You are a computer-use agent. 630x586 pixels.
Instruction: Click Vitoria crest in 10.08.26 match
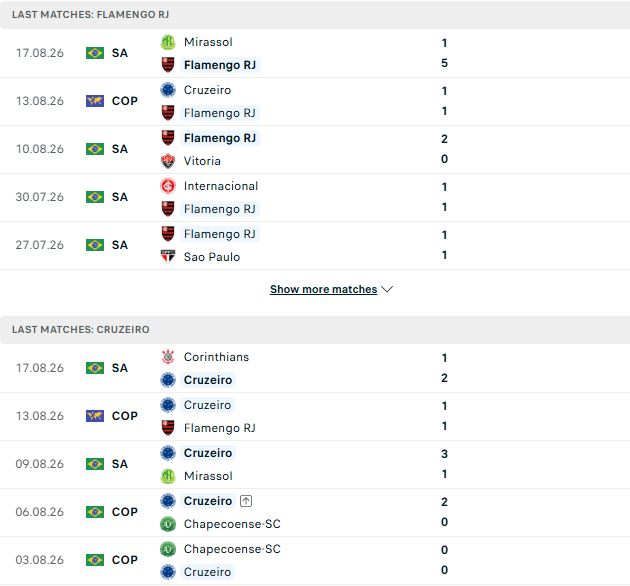click(x=168, y=161)
